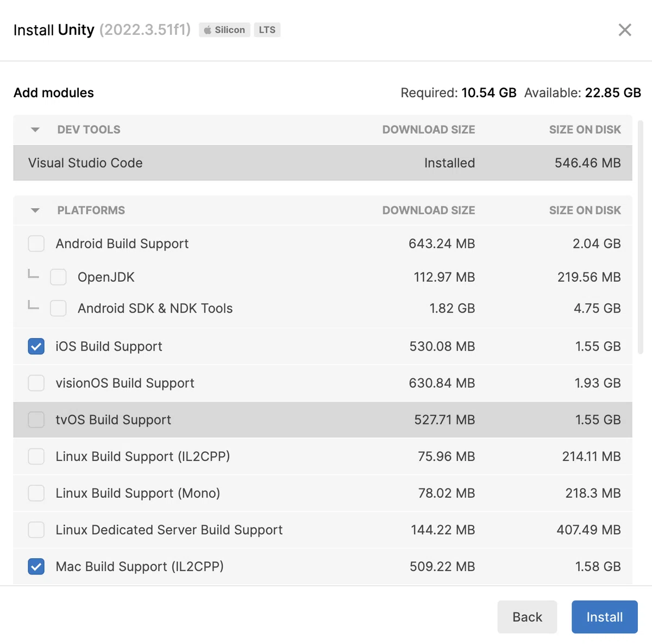Collapse the PLATFORMS section
This screenshot has height=644, width=652.
pyautogui.click(x=35, y=210)
